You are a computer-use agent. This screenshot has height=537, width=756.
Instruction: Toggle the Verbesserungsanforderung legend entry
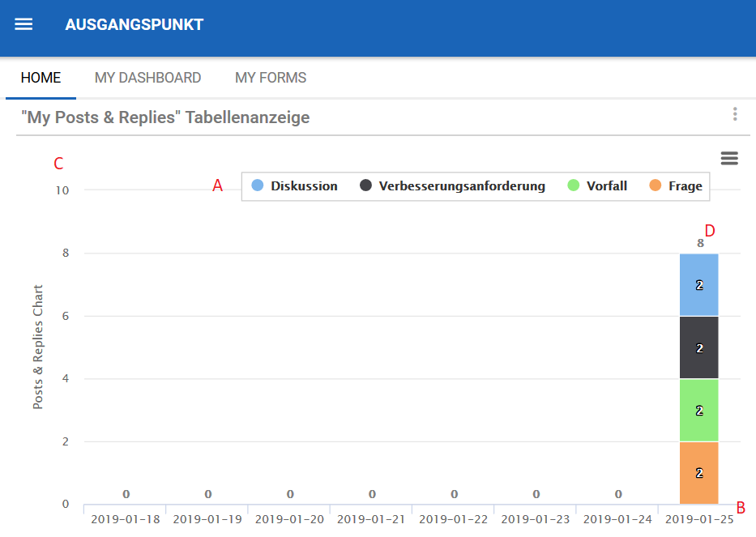pyautogui.click(x=462, y=186)
